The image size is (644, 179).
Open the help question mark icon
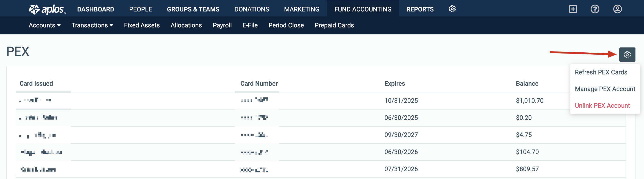(x=595, y=9)
